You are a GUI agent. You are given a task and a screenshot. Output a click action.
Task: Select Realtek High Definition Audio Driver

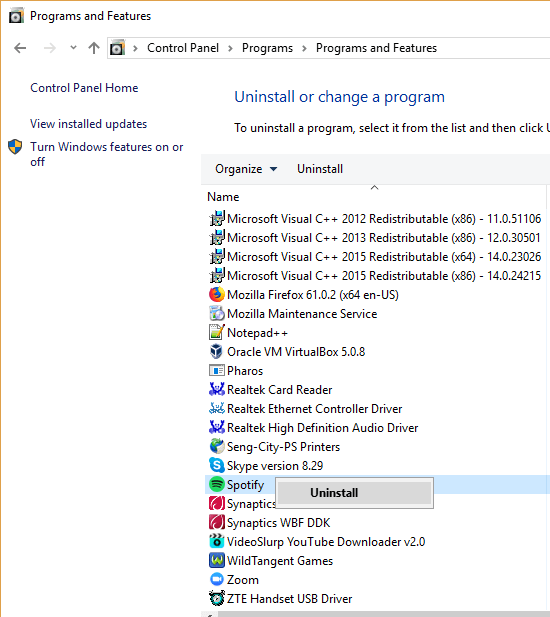click(323, 428)
